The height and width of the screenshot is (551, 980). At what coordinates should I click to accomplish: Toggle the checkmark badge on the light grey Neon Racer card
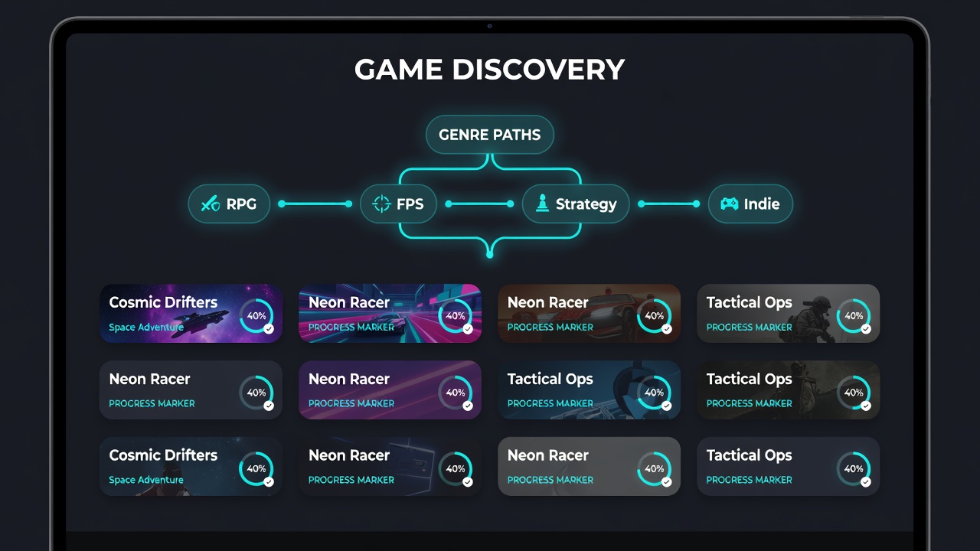coord(667,482)
